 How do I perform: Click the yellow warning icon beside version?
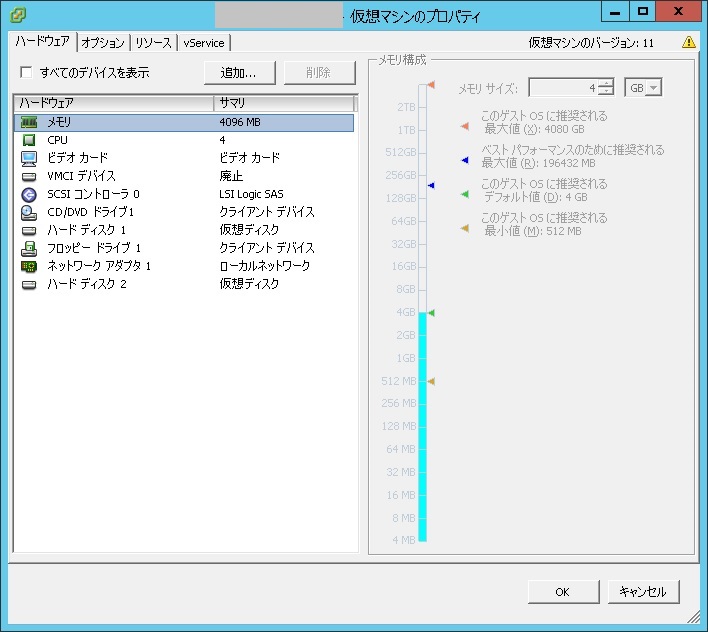[x=689, y=43]
